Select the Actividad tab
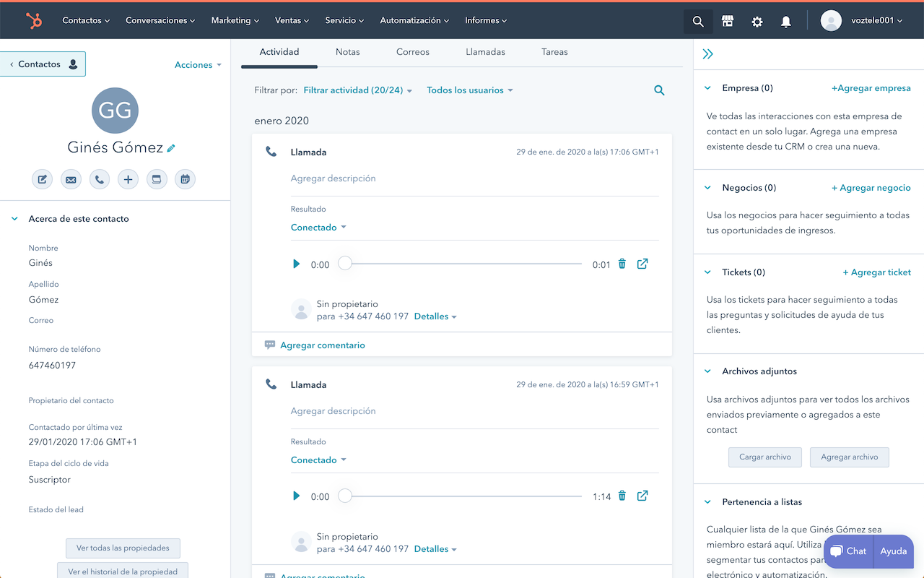This screenshot has width=924, height=578. 279,52
